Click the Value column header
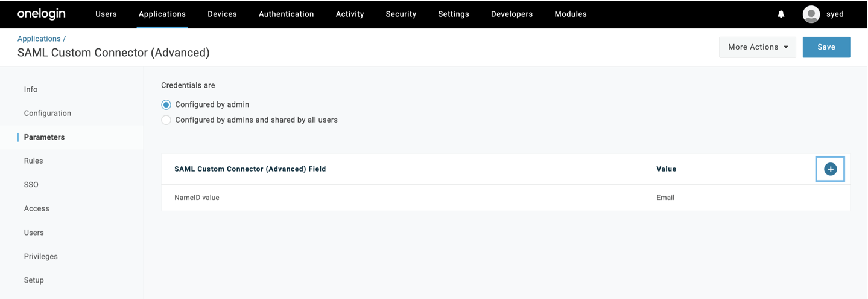The image size is (868, 299). 667,169
